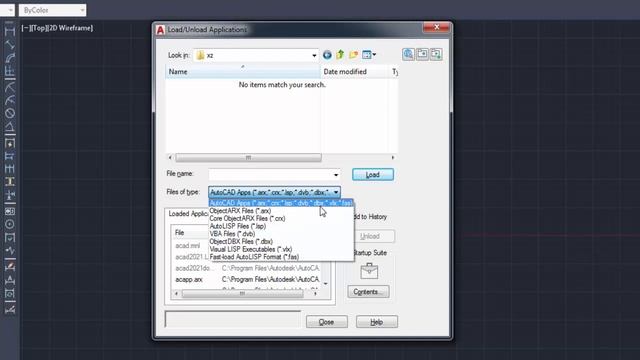Click the Close button
This screenshot has width=640, height=360.
tap(327, 322)
